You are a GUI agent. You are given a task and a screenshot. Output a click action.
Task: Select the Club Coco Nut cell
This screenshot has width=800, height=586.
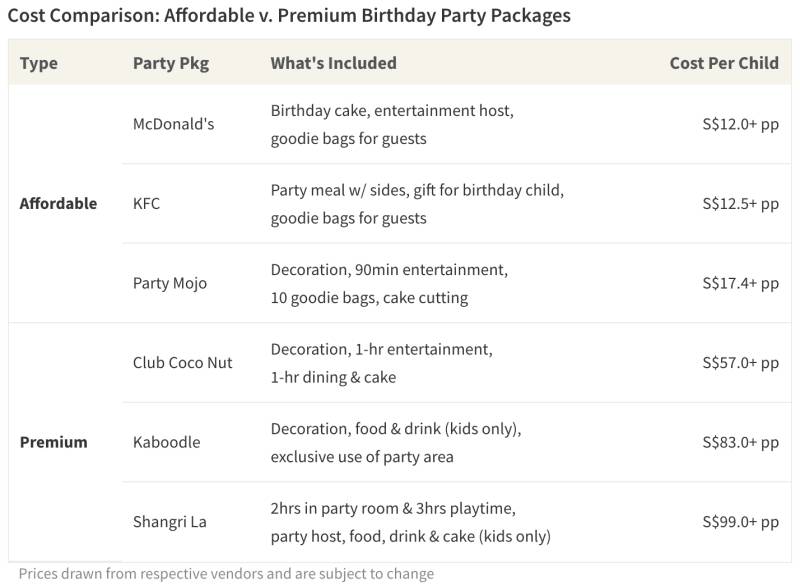pos(182,362)
